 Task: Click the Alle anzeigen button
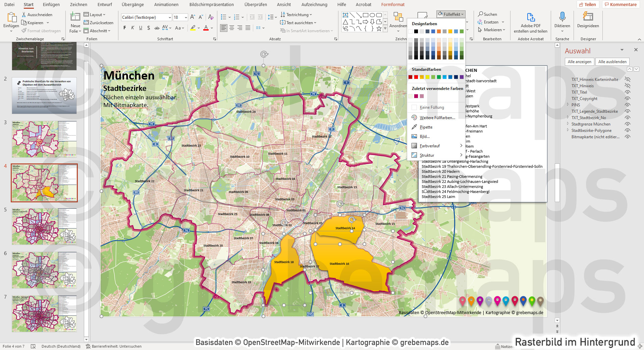click(579, 61)
